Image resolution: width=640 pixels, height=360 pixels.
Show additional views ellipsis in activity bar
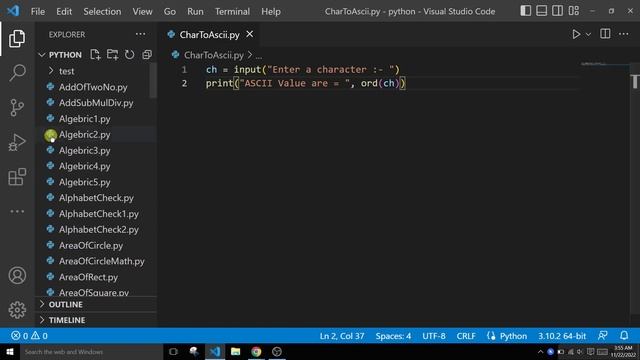tap(17, 211)
